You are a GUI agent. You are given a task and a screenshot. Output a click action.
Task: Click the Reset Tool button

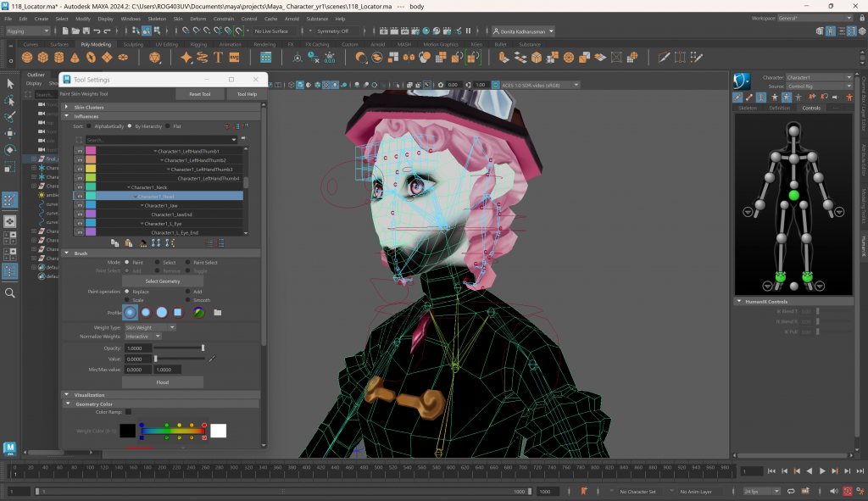[200, 94]
